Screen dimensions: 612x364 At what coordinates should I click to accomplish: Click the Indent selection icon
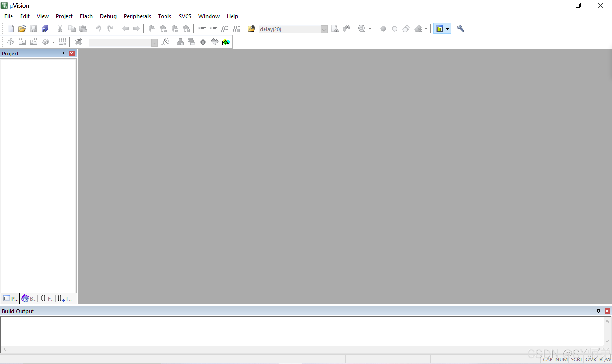(202, 29)
